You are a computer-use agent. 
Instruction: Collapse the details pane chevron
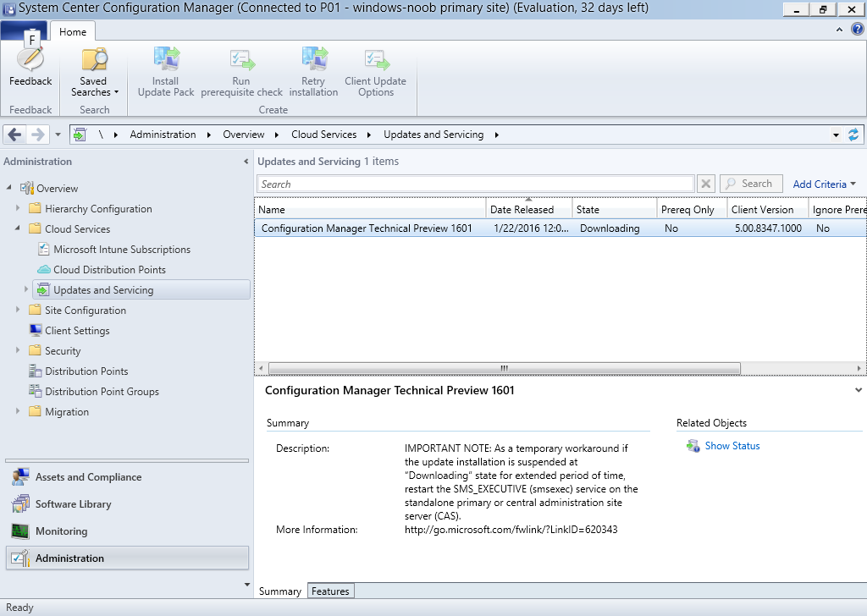point(859,390)
